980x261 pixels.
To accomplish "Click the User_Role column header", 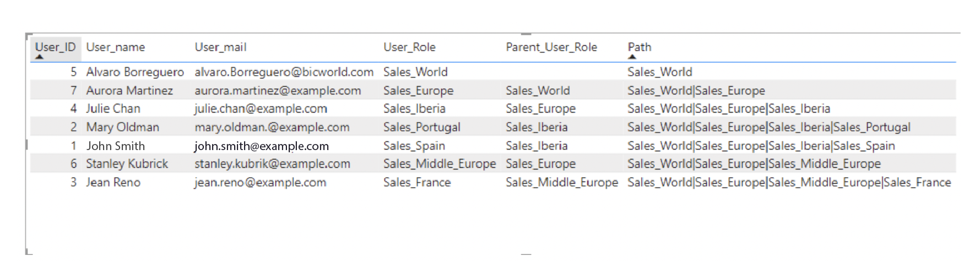I will 409,47.
